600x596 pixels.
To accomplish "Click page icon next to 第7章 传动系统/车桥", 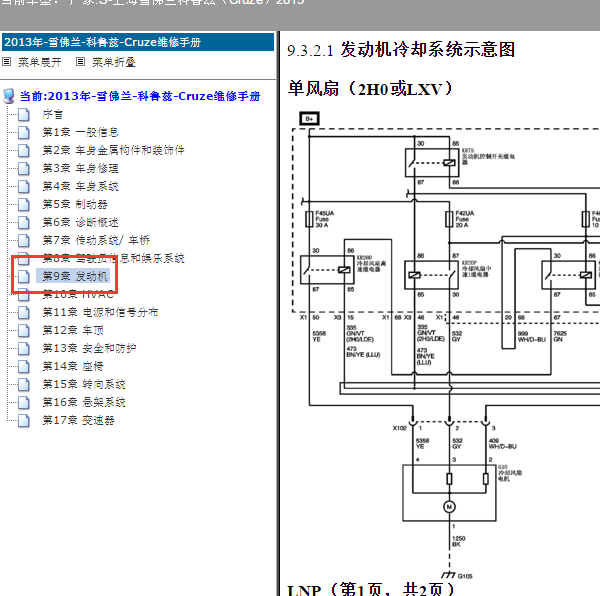I will [x=24, y=240].
